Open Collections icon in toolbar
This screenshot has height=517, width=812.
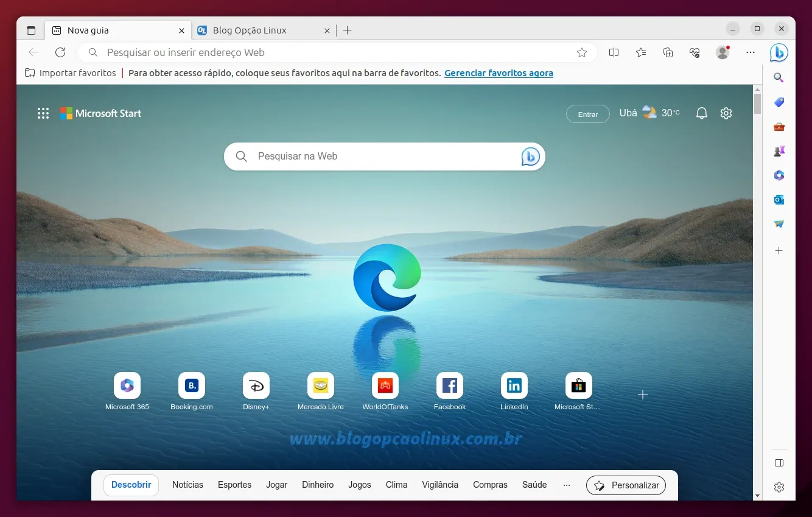[x=668, y=52]
